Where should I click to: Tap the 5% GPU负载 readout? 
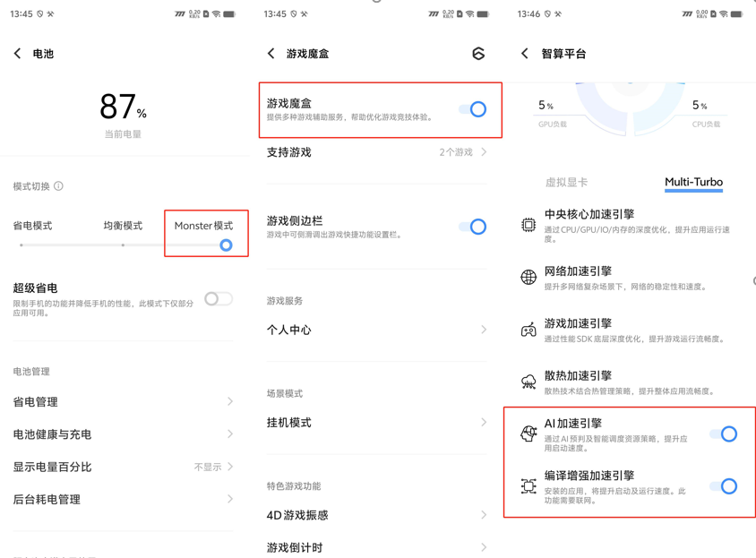(546, 105)
